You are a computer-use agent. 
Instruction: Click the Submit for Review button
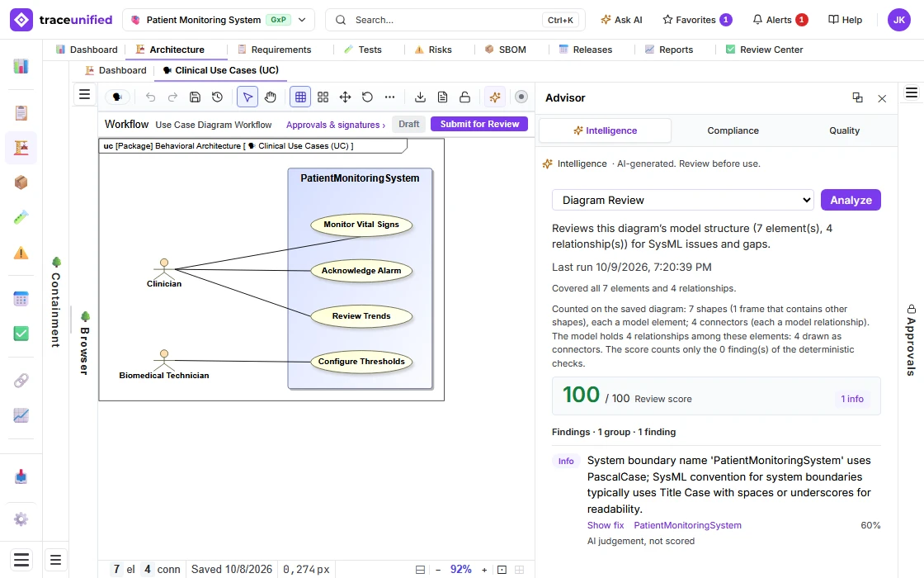(479, 124)
